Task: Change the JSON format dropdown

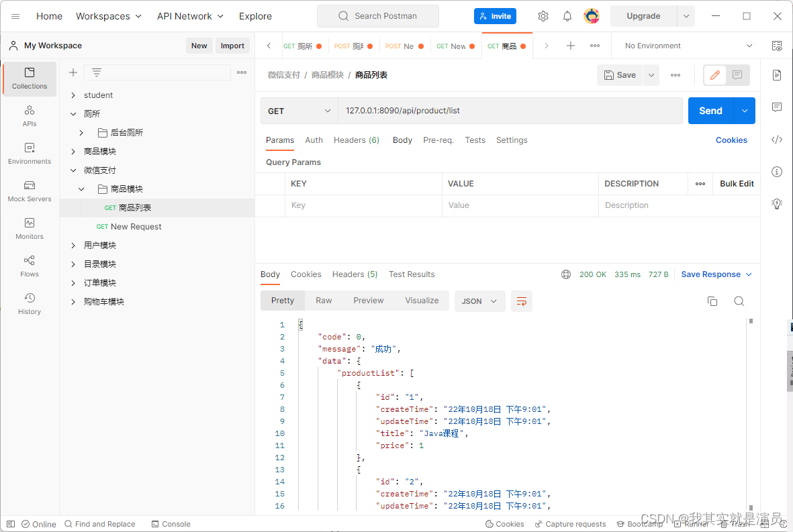Action: click(x=479, y=302)
